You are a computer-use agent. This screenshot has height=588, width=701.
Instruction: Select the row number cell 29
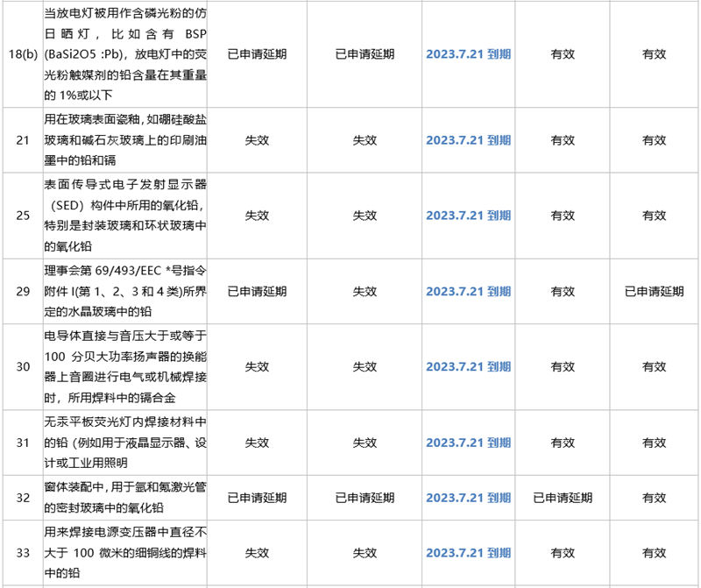click(x=22, y=291)
